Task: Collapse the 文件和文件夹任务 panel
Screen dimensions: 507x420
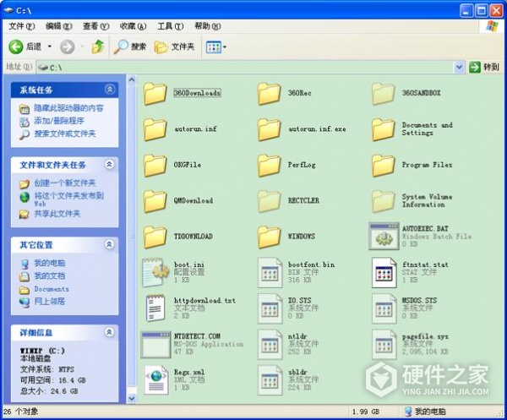Action: pos(110,164)
